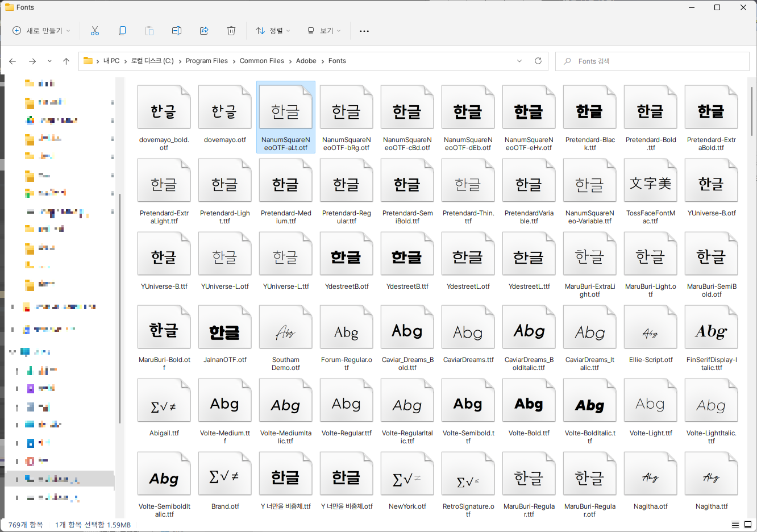Select Southam Demo.otf file

pyautogui.click(x=285, y=337)
